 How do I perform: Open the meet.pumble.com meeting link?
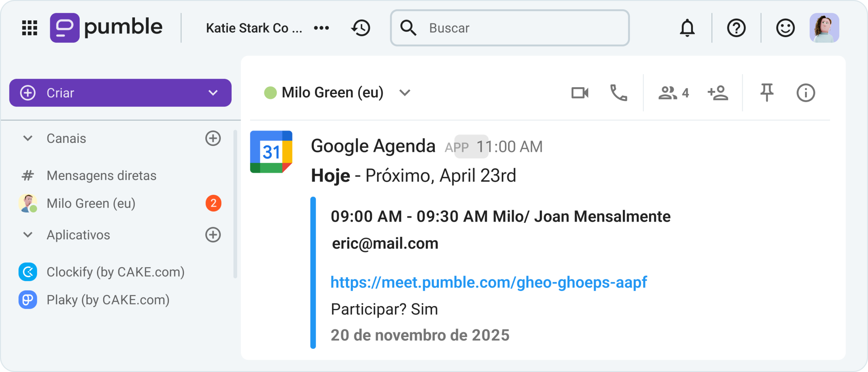[x=488, y=281]
